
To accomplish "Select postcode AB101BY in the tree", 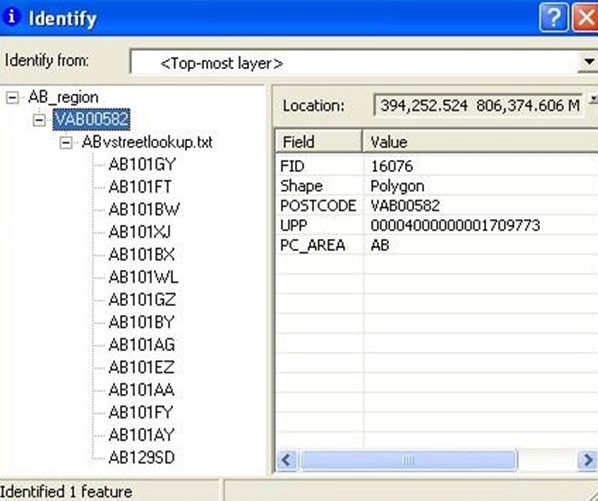I will [141, 322].
